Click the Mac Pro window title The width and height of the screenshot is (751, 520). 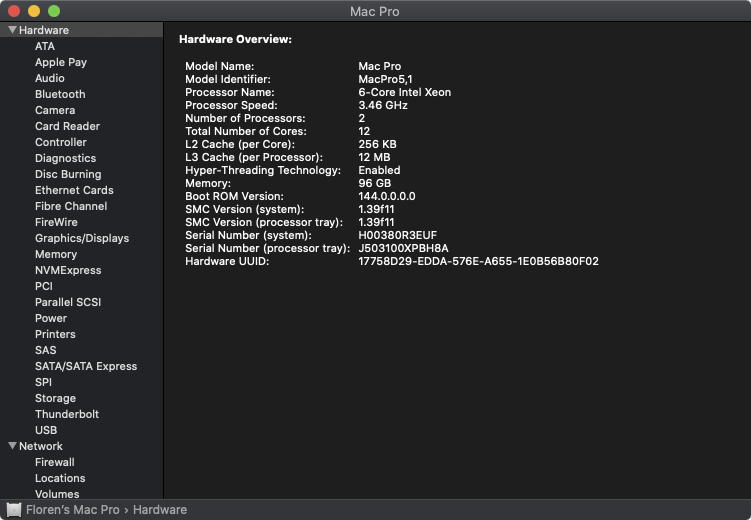point(375,11)
